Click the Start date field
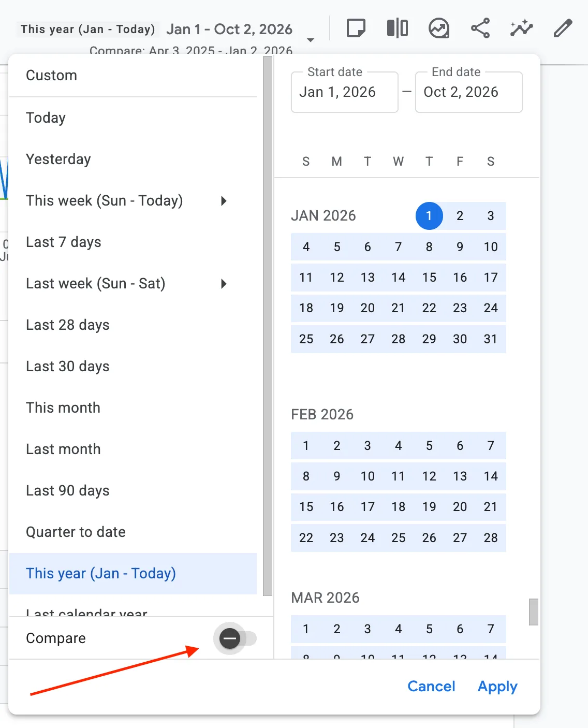The width and height of the screenshot is (588, 728). [x=345, y=92]
